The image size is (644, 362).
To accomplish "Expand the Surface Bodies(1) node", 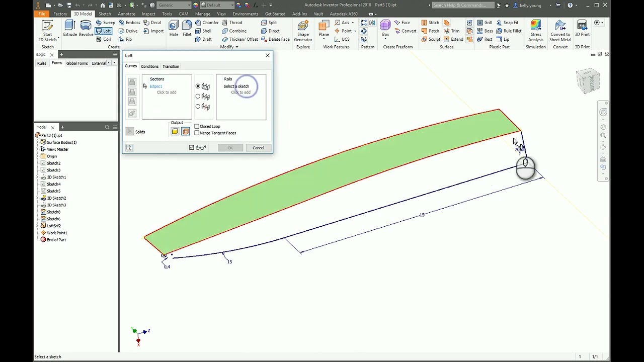I will pyautogui.click(x=37, y=142).
